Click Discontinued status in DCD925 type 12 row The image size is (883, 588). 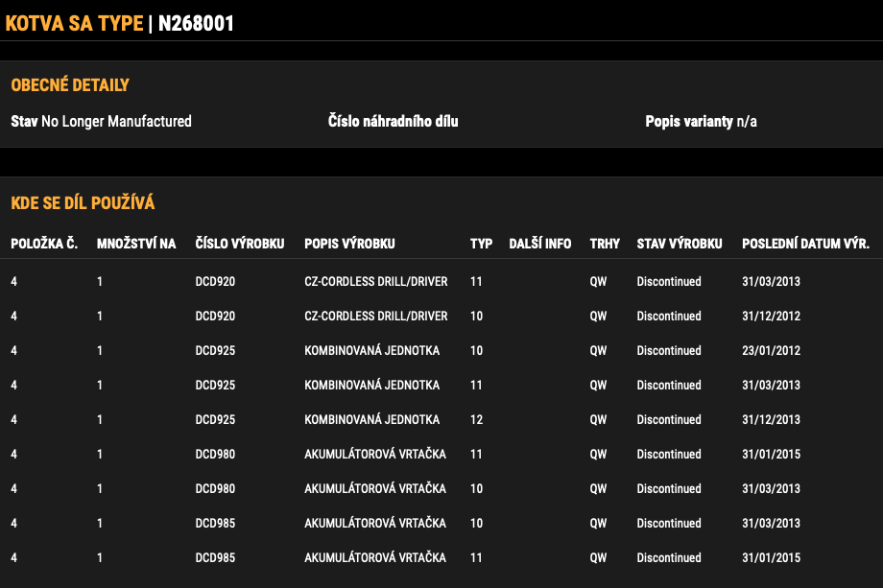click(x=669, y=420)
